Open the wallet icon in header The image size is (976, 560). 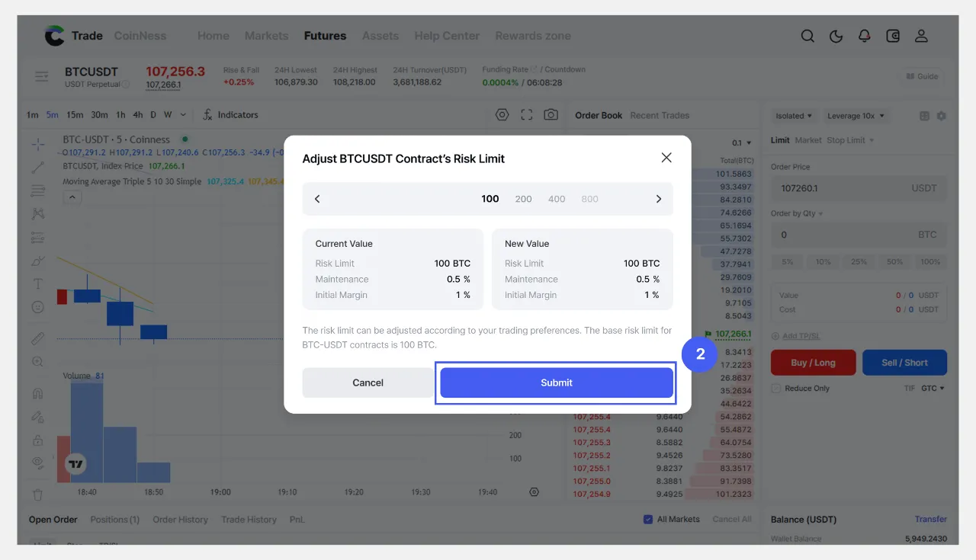[x=893, y=36]
